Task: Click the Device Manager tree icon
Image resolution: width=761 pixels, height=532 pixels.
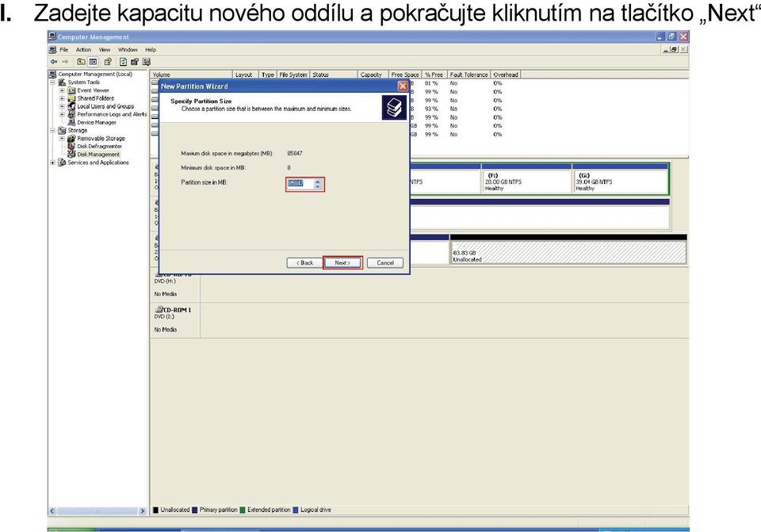Action: click(72, 122)
